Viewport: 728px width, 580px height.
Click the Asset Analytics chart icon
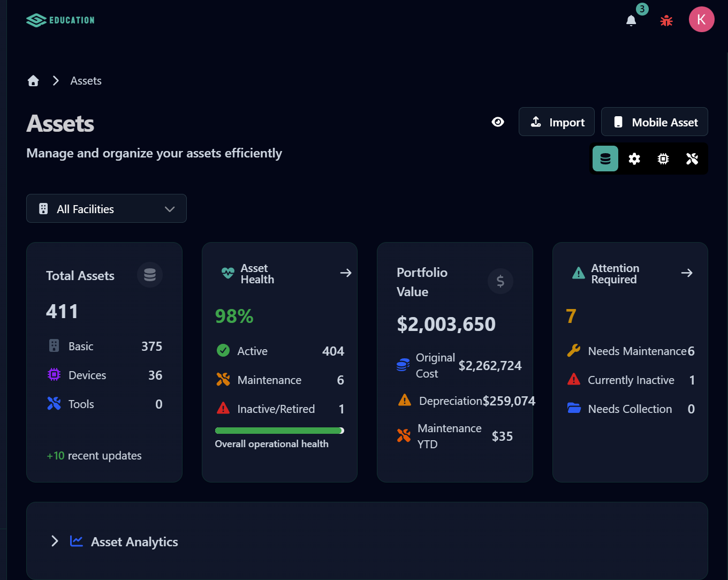pos(77,541)
